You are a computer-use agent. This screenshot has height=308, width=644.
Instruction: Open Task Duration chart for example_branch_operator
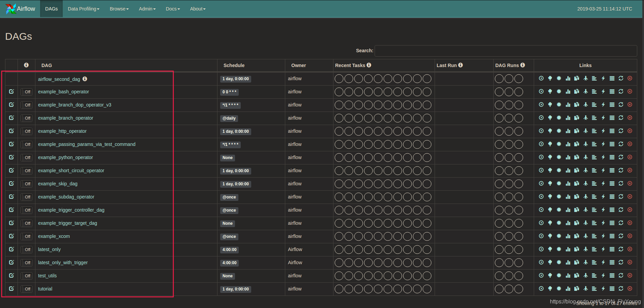[568, 118]
